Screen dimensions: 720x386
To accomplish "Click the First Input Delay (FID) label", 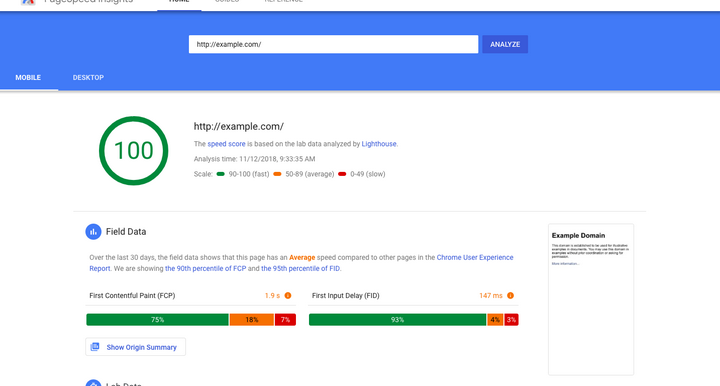I will click(346, 296).
